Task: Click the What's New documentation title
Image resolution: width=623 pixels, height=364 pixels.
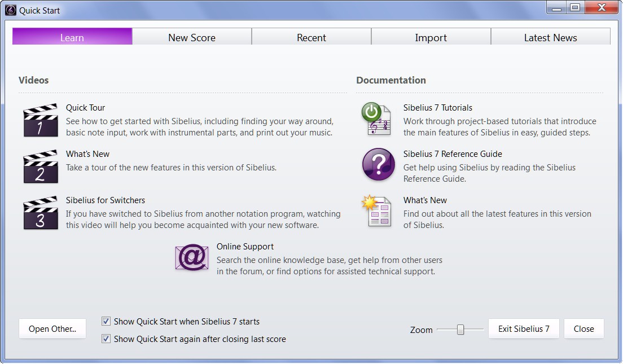Action: point(425,200)
